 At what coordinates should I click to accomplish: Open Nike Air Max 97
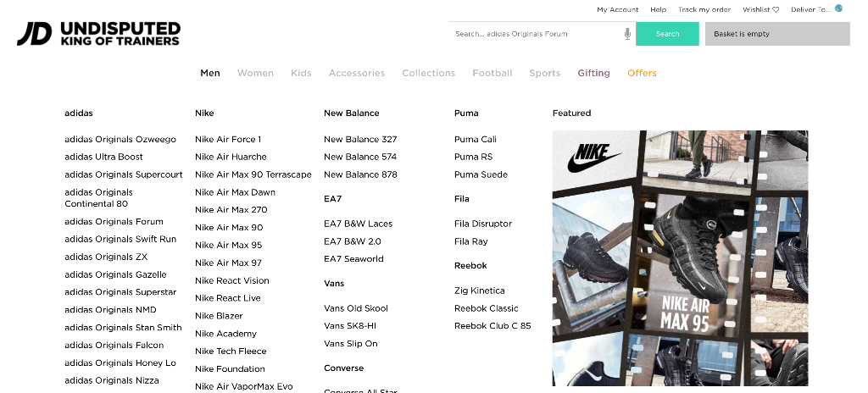click(228, 263)
